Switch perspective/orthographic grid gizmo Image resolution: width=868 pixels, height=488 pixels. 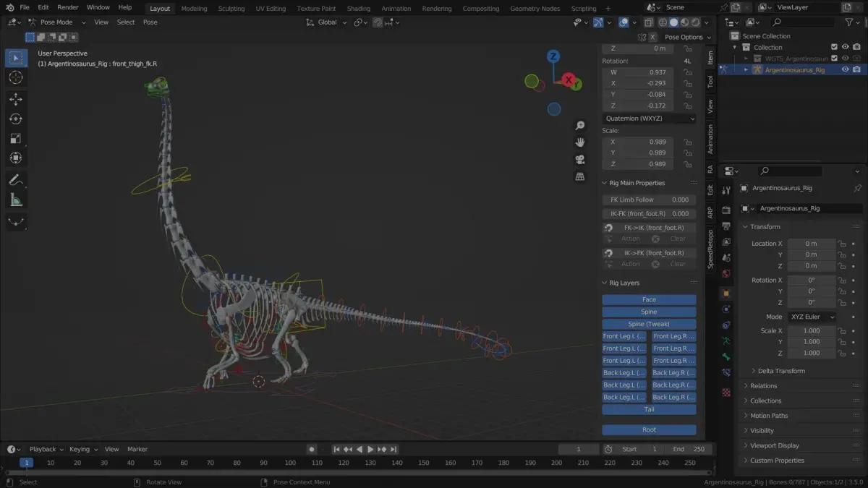tap(580, 176)
